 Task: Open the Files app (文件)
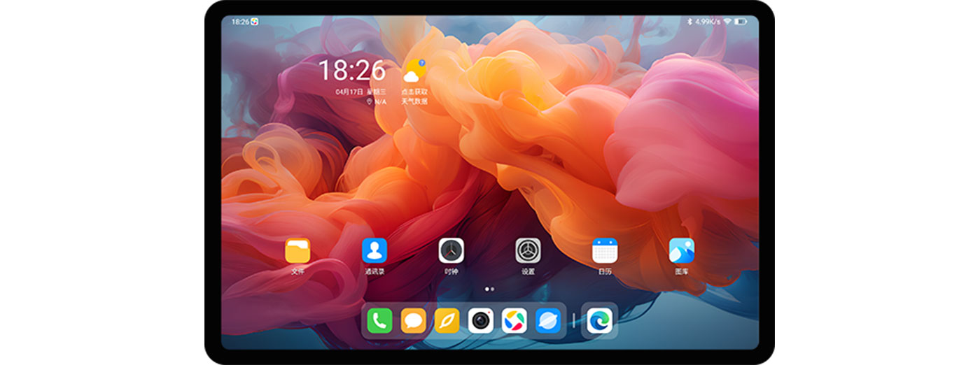[297, 250]
